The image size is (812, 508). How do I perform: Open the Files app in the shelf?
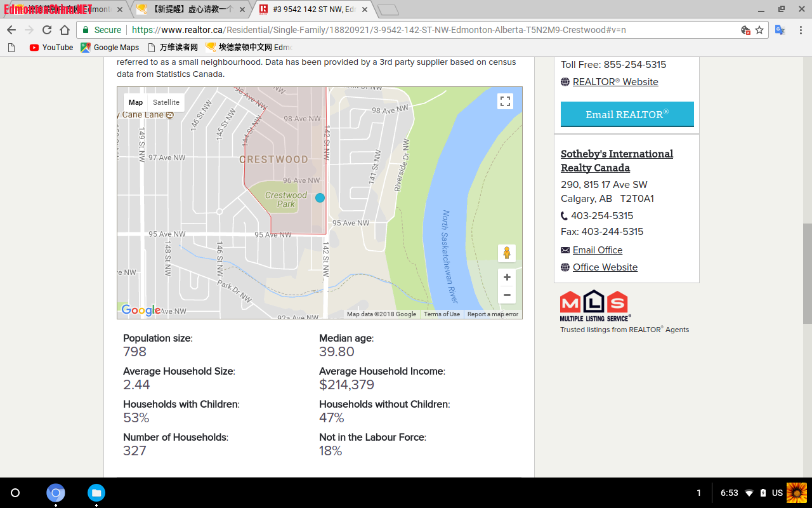[96, 493]
